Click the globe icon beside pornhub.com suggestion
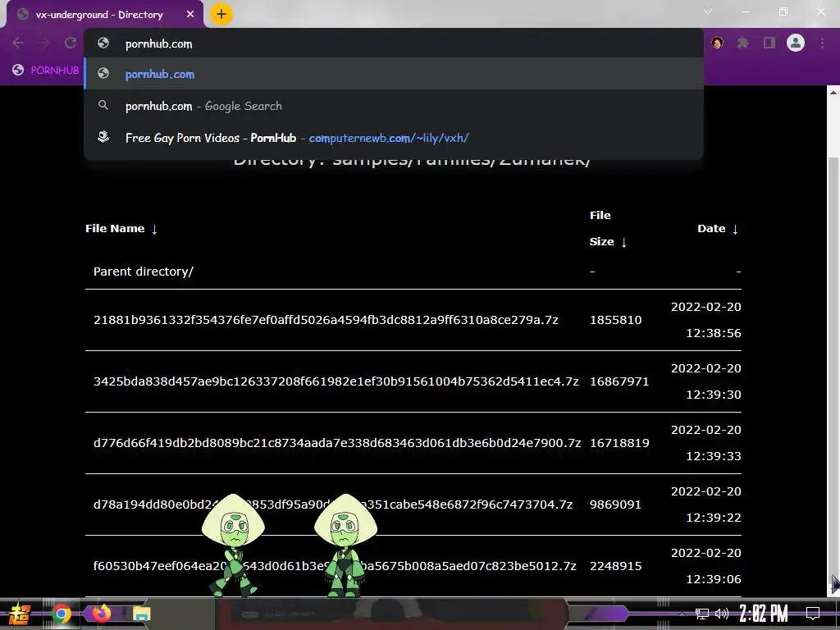Image resolution: width=840 pixels, height=630 pixels. pos(103,74)
